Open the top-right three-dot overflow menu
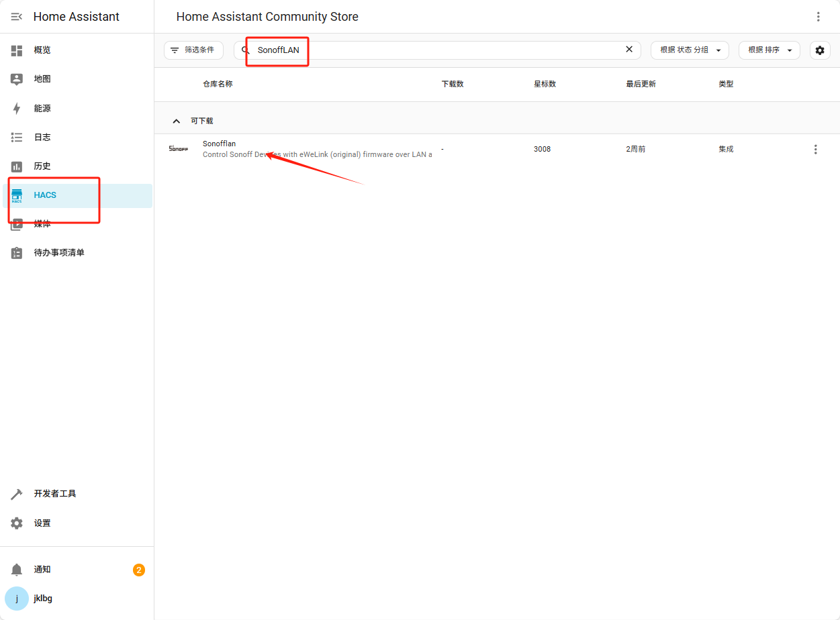Screen dimensions: 840x620 pyautogui.click(x=818, y=17)
